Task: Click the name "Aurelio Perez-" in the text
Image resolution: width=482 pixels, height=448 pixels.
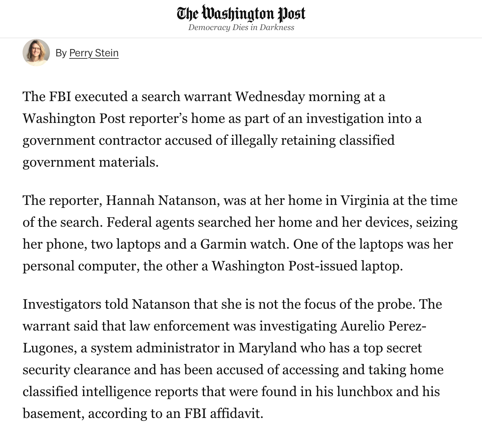Action: [x=384, y=326]
